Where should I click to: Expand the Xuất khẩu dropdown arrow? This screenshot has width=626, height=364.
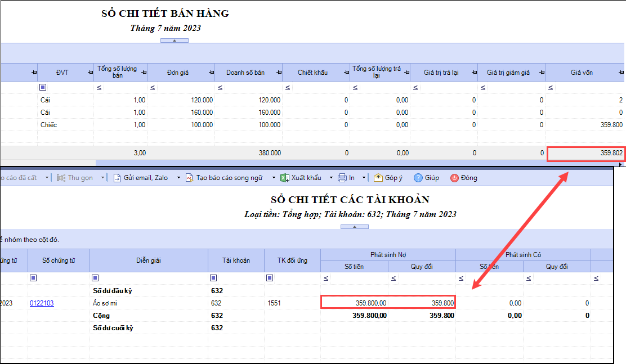(x=332, y=178)
